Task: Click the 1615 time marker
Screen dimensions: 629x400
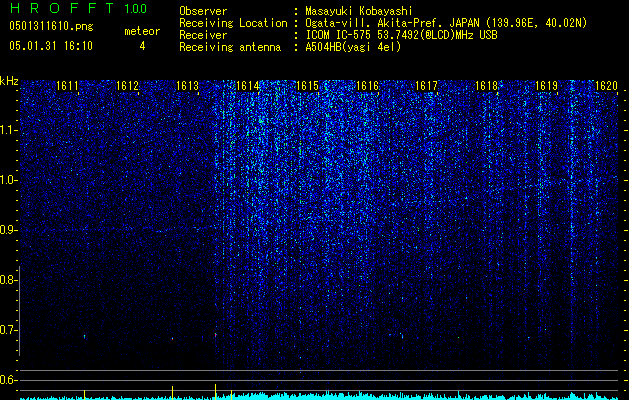Action: [307, 86]
